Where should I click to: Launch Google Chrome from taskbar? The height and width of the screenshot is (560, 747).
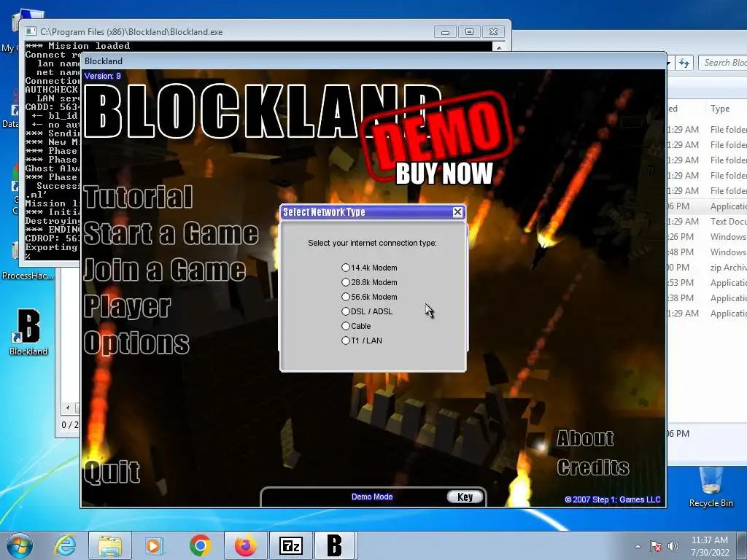pyautogui.click(x=200, y=545)
